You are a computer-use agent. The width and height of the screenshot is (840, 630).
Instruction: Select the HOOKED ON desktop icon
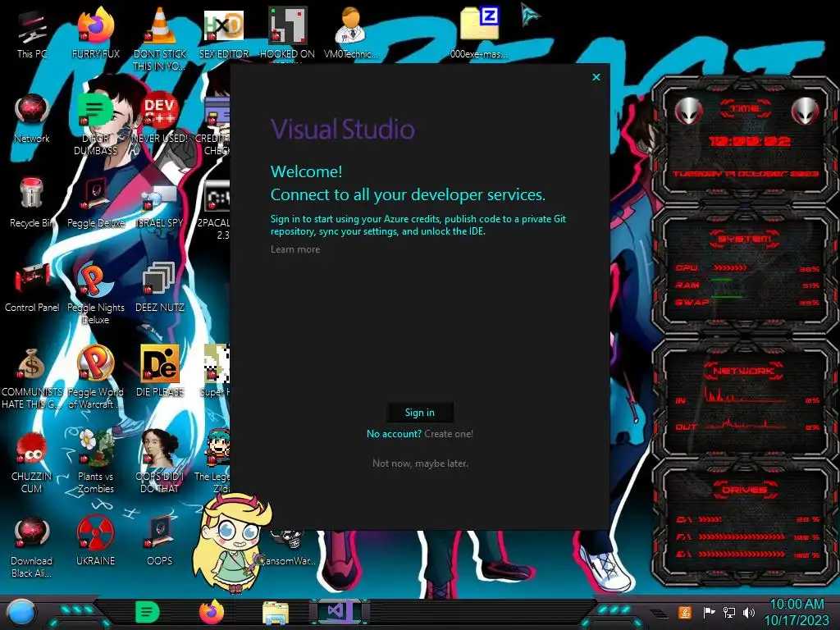[288, 33]
